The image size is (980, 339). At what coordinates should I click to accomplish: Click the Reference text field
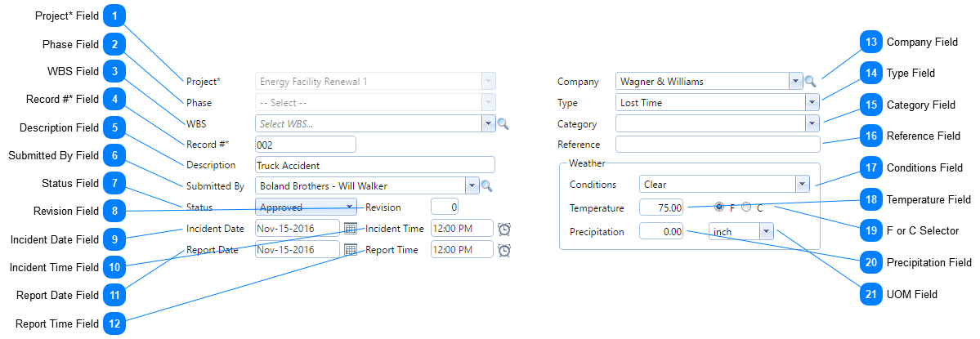tap(717, 145)
